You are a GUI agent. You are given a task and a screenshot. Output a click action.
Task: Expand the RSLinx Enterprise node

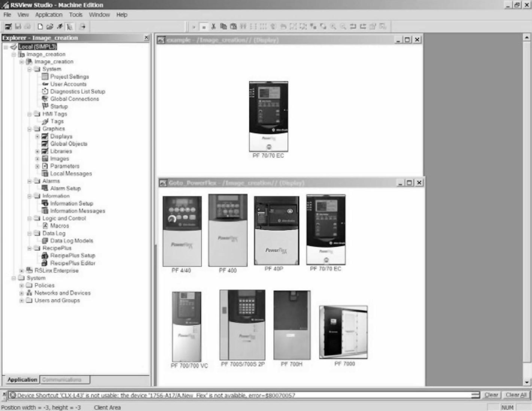21,270
